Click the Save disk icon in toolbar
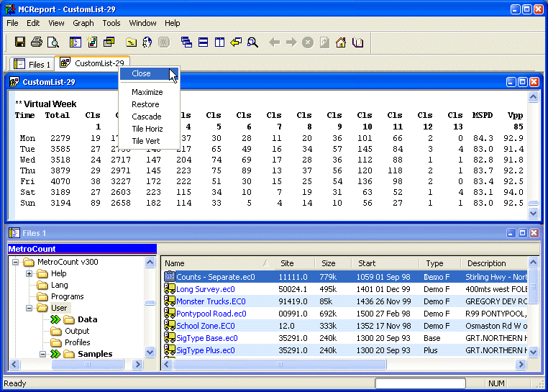This screenshot has width=548, height=392. (20, 42)
